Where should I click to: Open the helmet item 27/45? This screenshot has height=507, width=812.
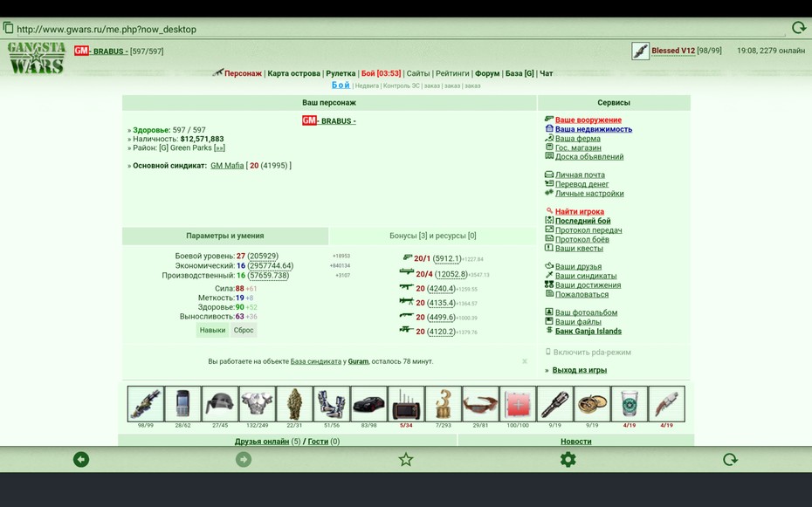pos(220,403)
